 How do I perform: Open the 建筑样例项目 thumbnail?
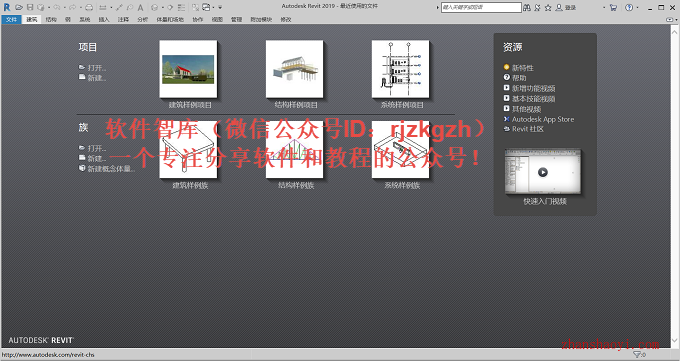click(x=188, y=69)
